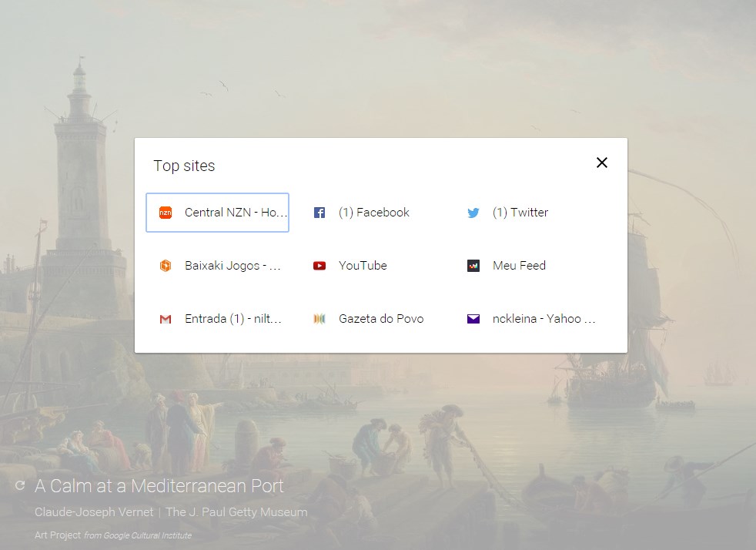756x550 pixels.
Task: Go to YouTube from Top sites
Action: tap(372, 266)
